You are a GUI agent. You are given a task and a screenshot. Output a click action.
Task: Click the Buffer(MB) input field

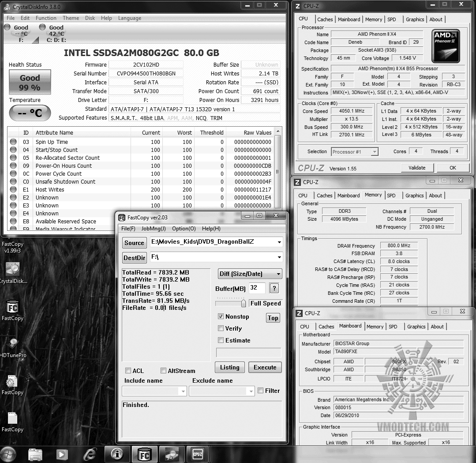point(257,288)
